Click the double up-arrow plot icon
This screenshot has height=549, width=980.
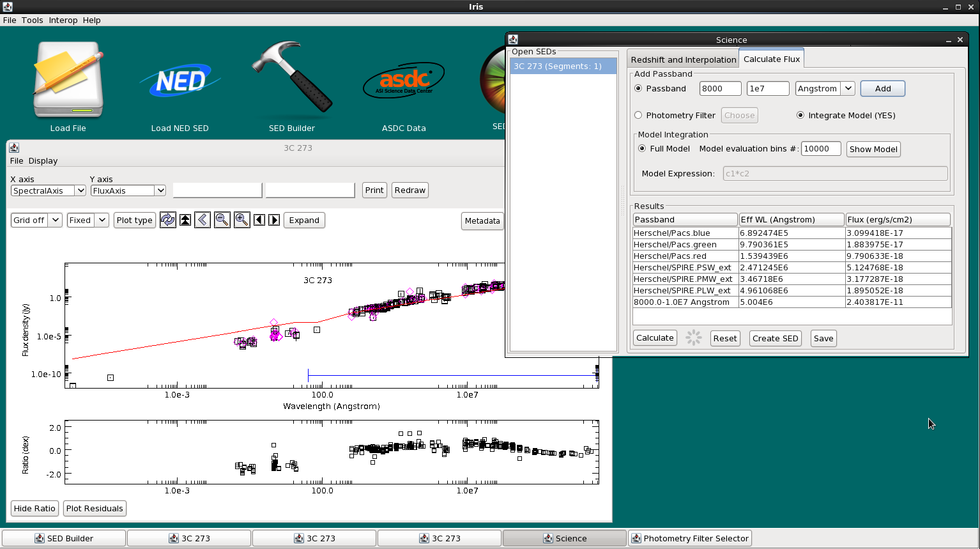pyautogui.click(x=185, y=220)
